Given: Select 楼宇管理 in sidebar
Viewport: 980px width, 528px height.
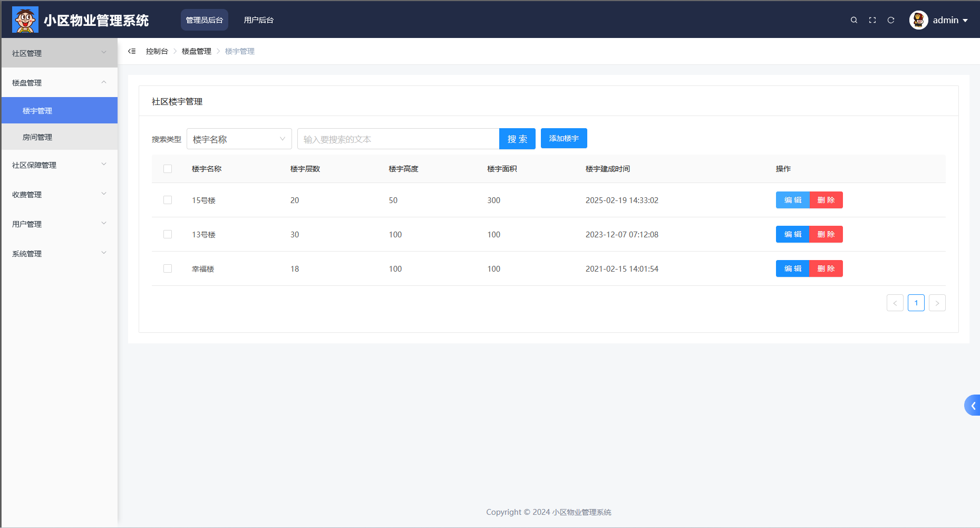Looking at the screenshot, I should click(60, 110).
